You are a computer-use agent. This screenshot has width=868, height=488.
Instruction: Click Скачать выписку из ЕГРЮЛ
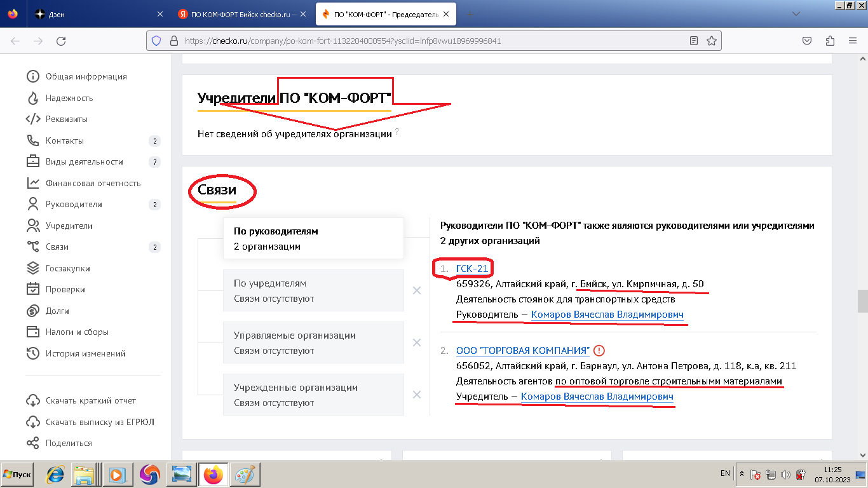100,422
